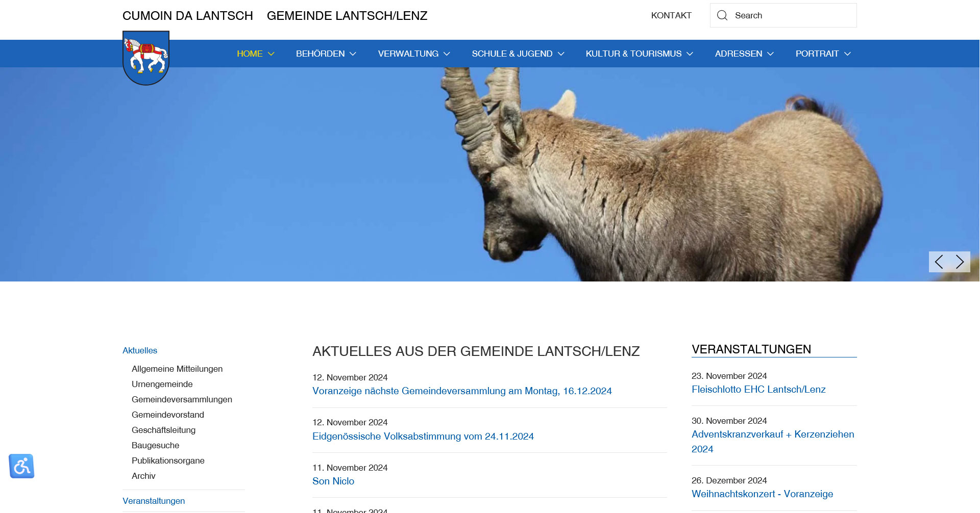Open the accessibility options icon
The image size is (980, 513).
click(21, 466)
